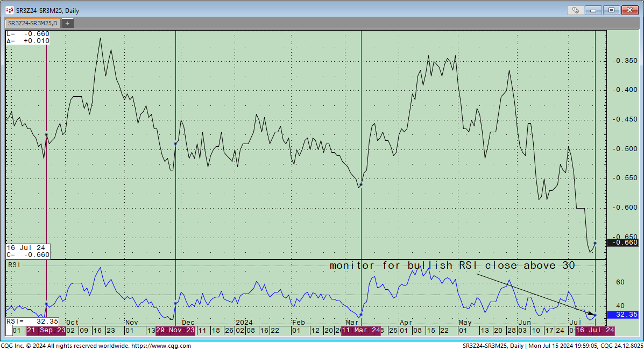Click the minimize window icon
The height and width of the screenshot is (350, 644).
593,10
